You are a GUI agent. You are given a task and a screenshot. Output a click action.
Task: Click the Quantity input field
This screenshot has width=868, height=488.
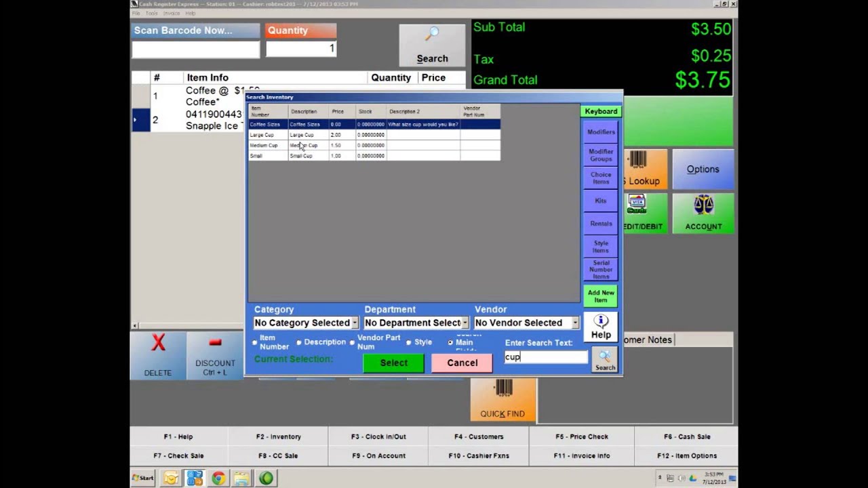[301, 49]
